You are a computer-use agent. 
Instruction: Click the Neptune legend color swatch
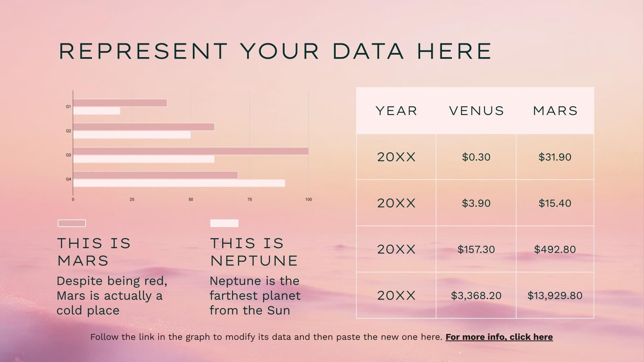coord(224,223)
